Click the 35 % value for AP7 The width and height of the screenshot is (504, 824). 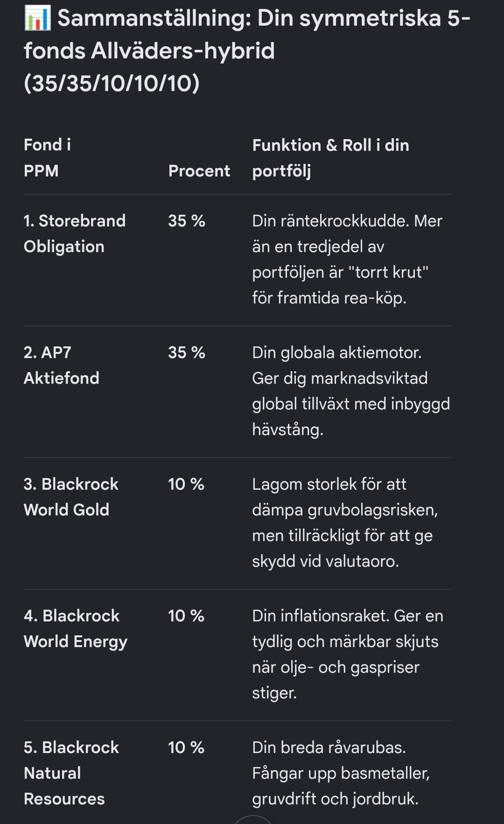click(187, 352)
